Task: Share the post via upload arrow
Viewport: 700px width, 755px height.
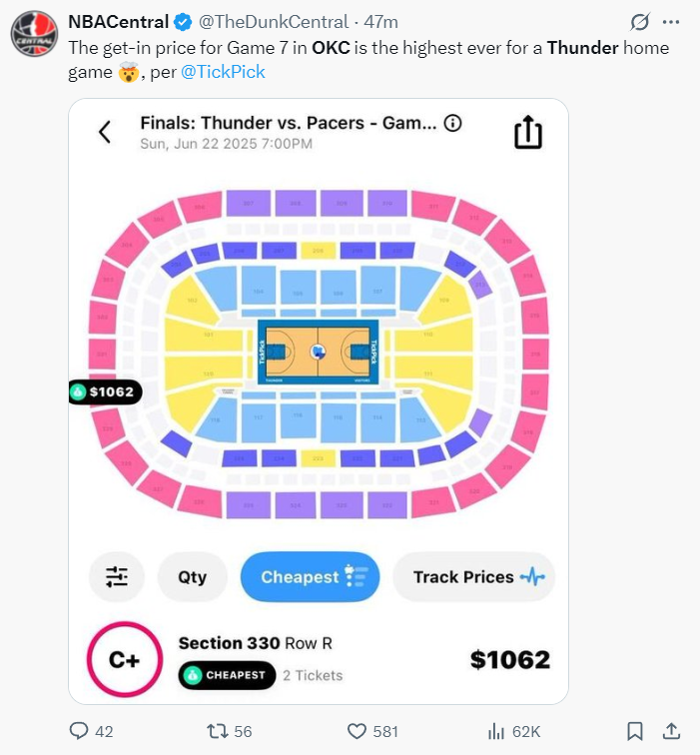Action: click(x=672, y=731)
